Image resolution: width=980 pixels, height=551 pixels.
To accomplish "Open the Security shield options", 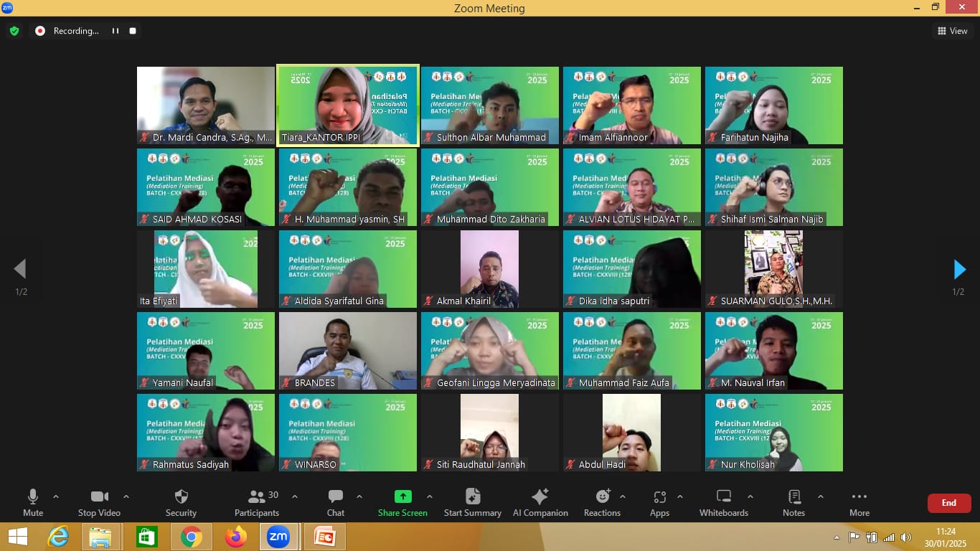I will coord(181,502).
